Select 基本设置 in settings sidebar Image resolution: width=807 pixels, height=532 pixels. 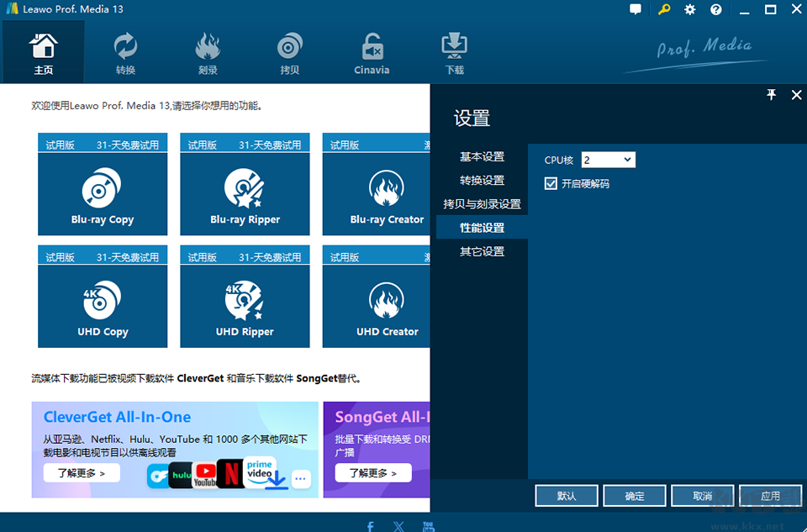[x=482, y=156]
